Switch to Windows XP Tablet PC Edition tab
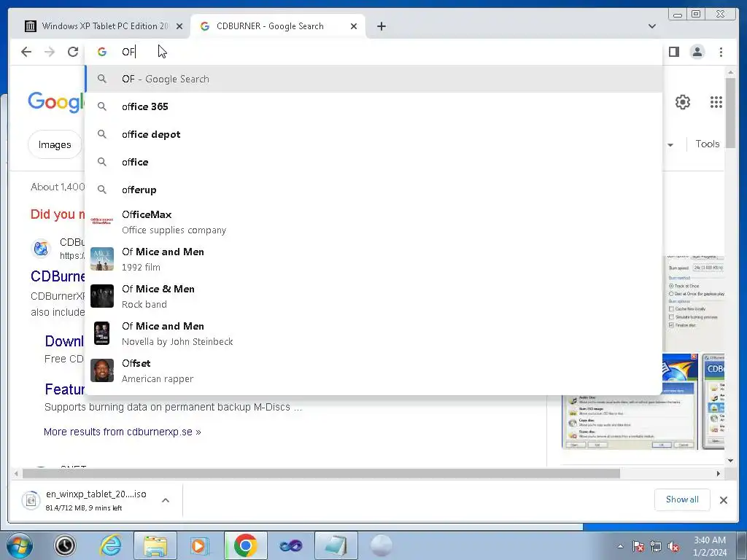747x560 pixels. pyautogui.click(x=104, y=26)
